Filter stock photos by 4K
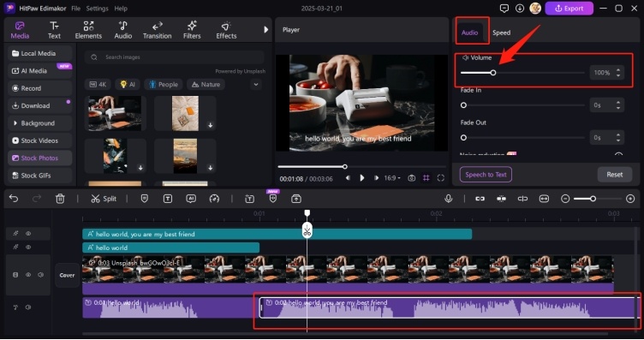This screenshot has height=340, width=644. [x=98, y=85]
